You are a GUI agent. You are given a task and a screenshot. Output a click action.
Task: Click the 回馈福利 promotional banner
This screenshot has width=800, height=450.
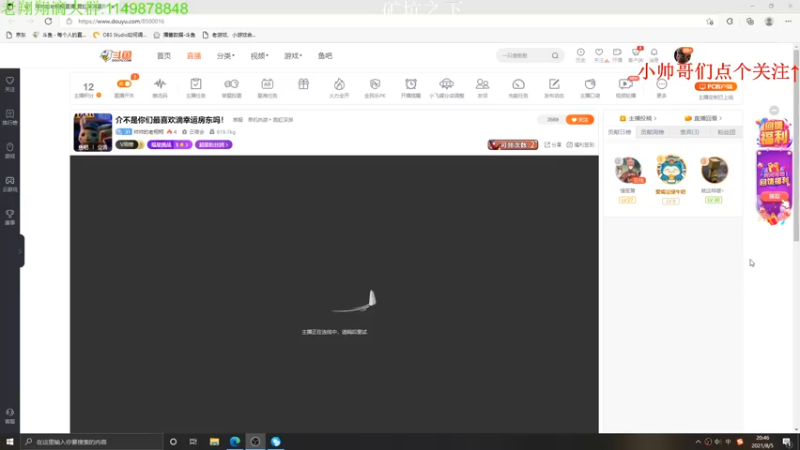point(774,171)
